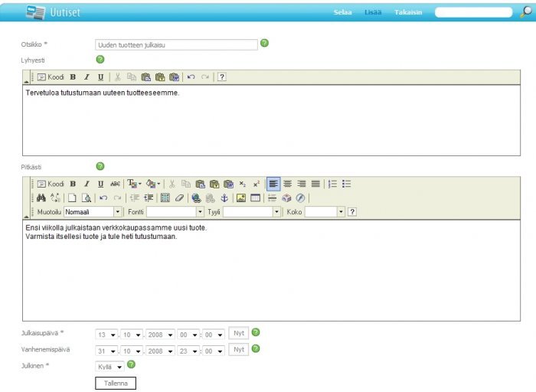The image size is (536, 392).
Task: Open the Julkinen Kyllä dropdown
Action: [x=109, y=367]
